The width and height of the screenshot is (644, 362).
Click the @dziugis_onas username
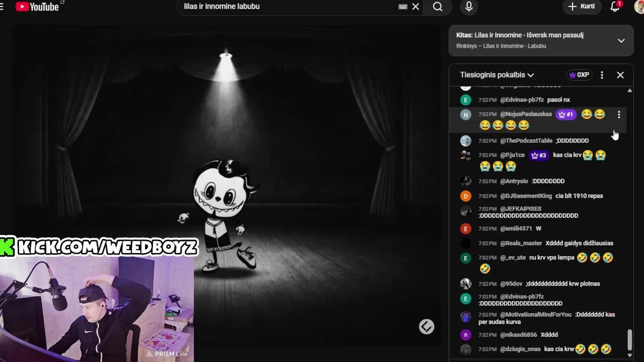click(x=520, y=349)
